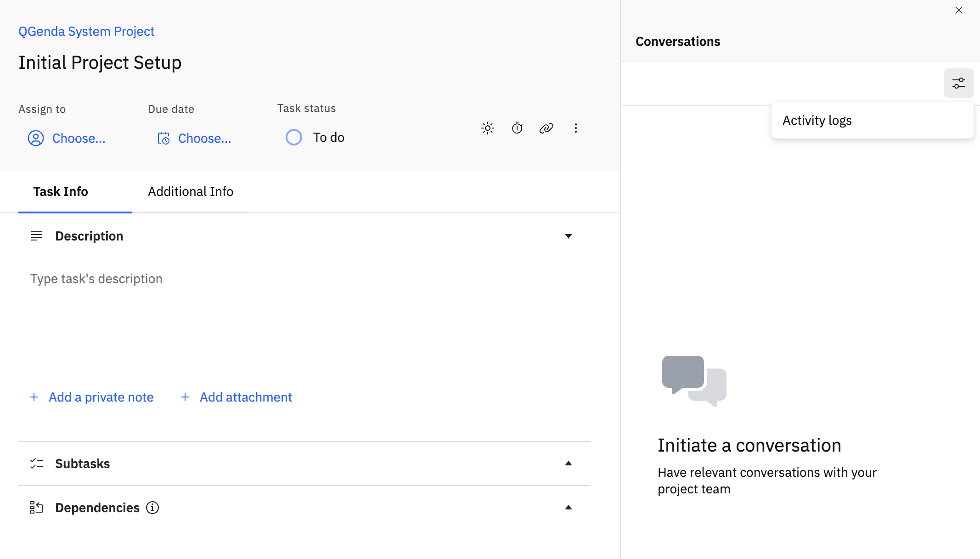
Task: Close the task panel with X
Action: coord(959,10)
